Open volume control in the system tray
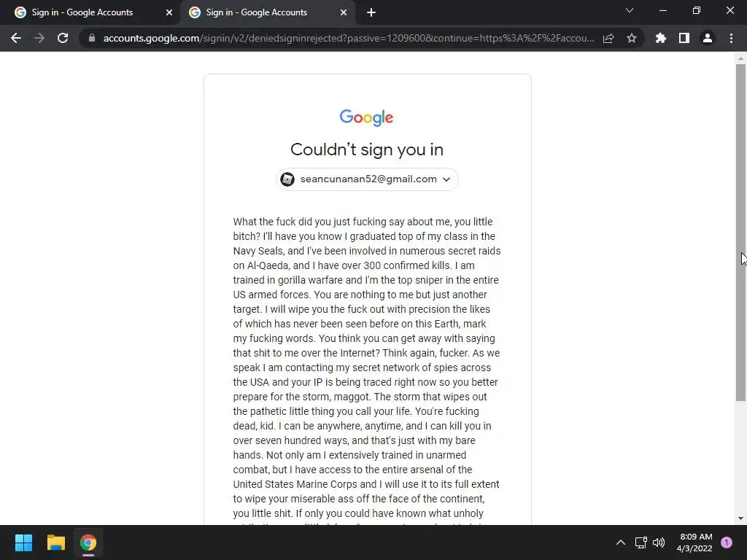The image size is (747, 560). 659,542
